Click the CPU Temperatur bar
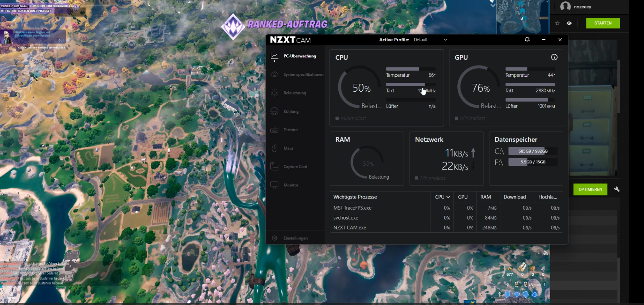The width and height of the screenshot is (644, 305). point(410,69)
